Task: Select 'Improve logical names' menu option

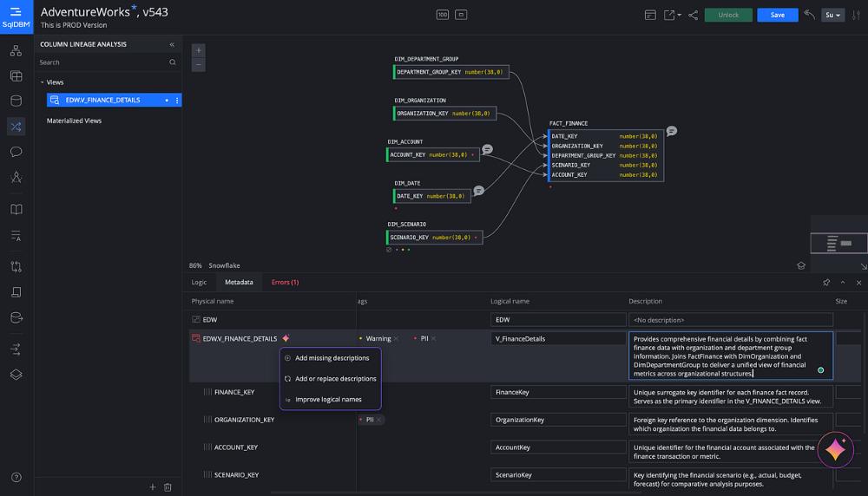Action: click(x=328, y=399)
